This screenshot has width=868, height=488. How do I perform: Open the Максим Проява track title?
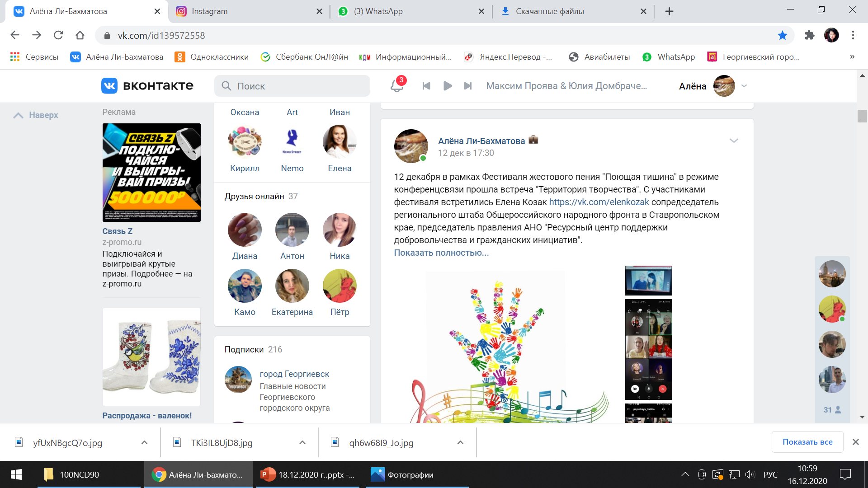[x=566, y=86]
